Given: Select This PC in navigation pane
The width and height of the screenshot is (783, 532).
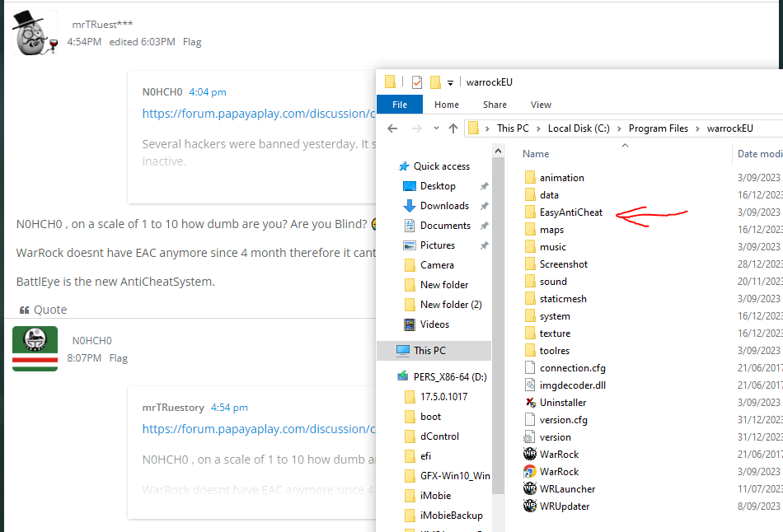Looking at the screenshot, I should click(434, 351).
